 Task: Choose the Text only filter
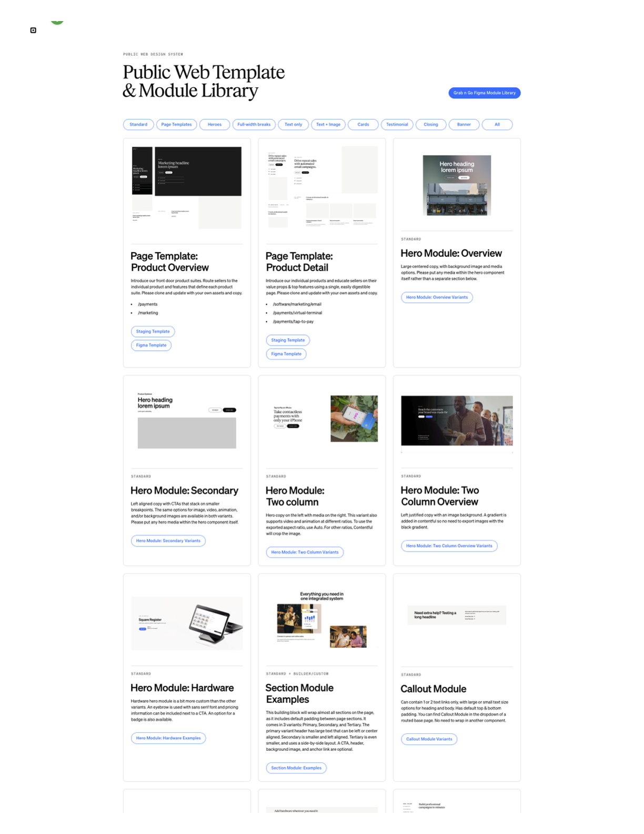293,125
